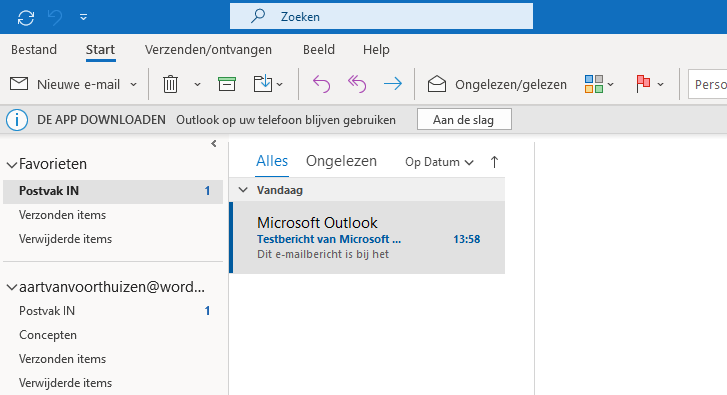Flag the message with the red flag icon
Screen dimensions: 727x395
pyautogui.click(x=643, y=84)
